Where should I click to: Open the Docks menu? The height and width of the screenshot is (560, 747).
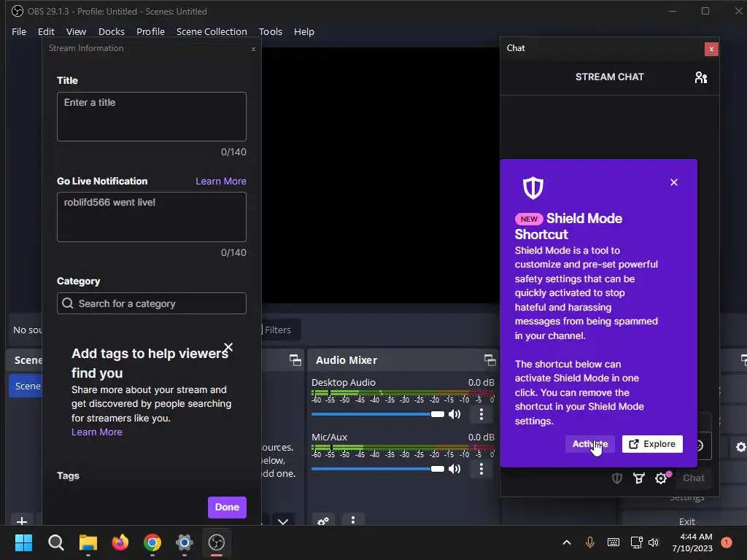(112, 32)
